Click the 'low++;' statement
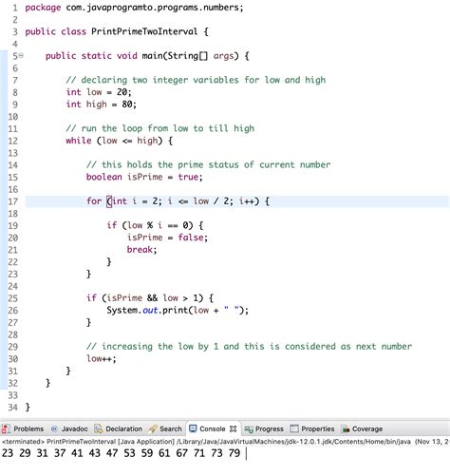 click(x=102, y=359)
